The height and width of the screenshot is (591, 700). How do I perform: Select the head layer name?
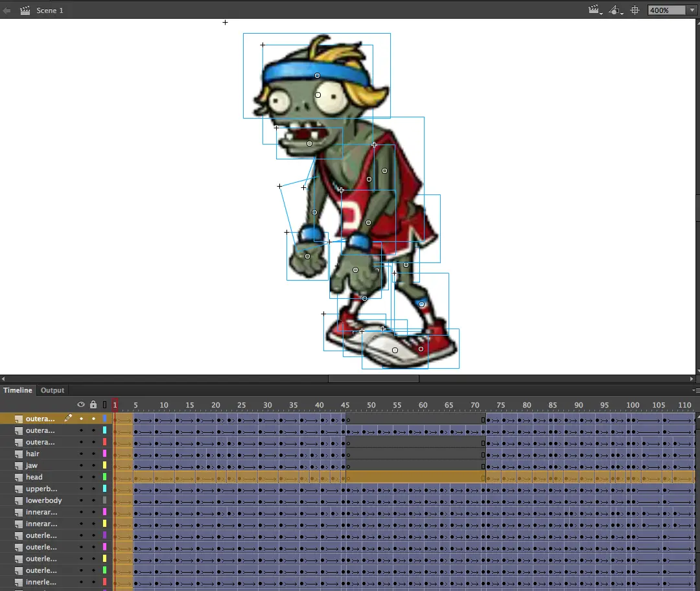pos(34,477)
